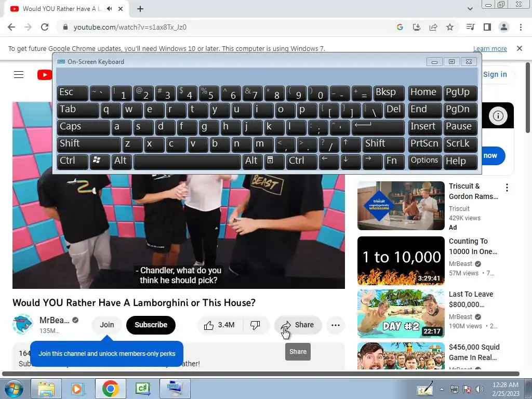The height and width of the screenshot is (399, 532).
Task: Toggle left Shift on On-Screen Keyboard
Action: [x=89, y=144]
